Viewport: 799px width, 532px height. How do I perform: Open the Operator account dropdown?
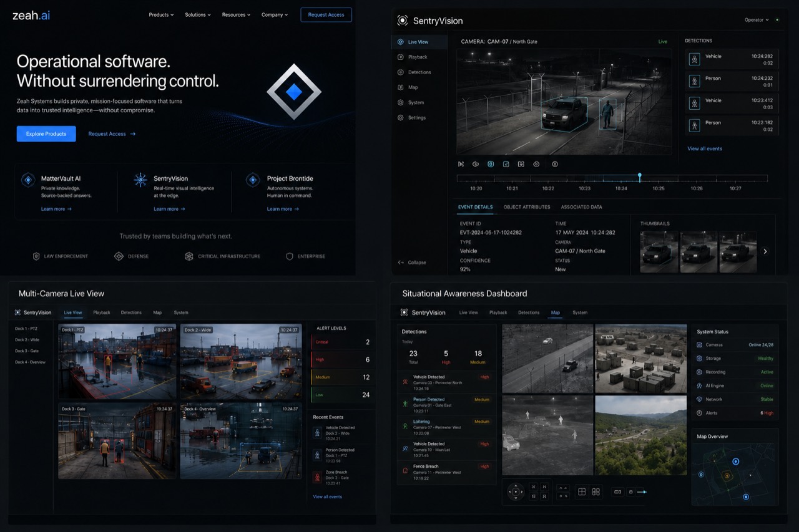(x=757, y=20)
